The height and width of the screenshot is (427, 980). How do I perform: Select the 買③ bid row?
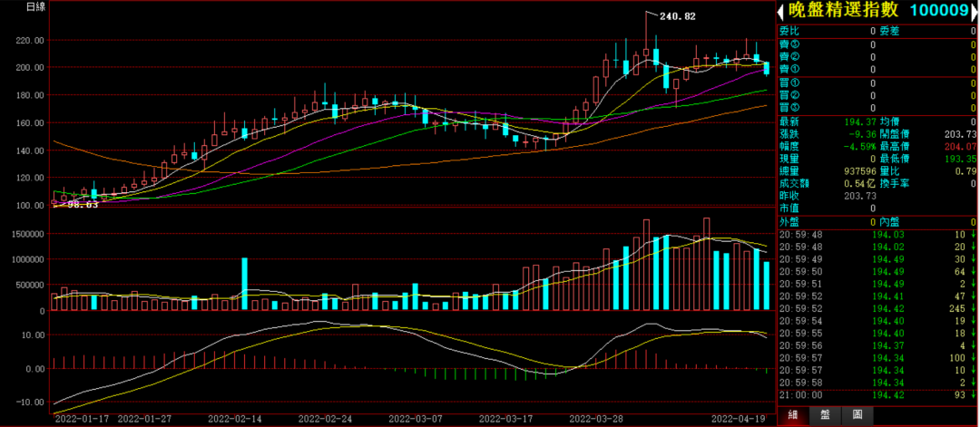coord(877,108)
